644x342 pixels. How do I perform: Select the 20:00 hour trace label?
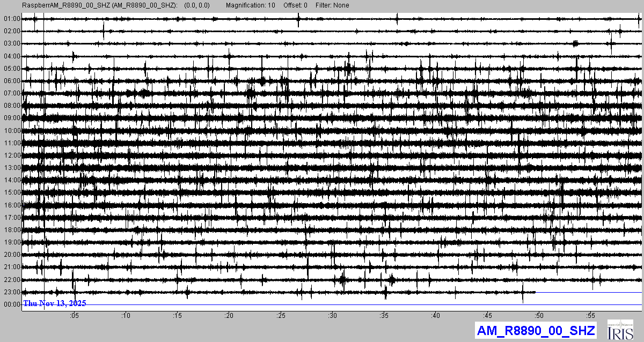[x=11, y=255]
